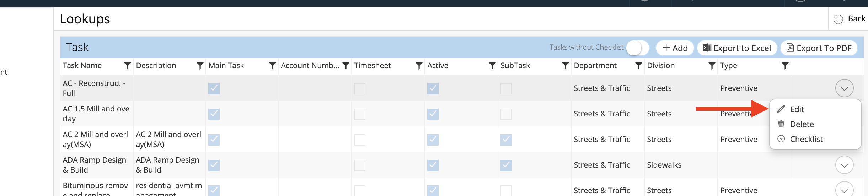Select the 'AC 1.5 Mill and overlay' task name
This screenshot has height=196, width=868.
pos(96,114)
